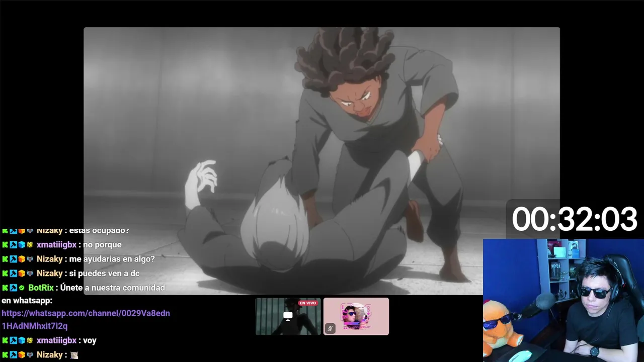Screen dimensions: 644x362
Task: Click the muted microphone icon on pink thumbnail
Action: pos(330,328)
